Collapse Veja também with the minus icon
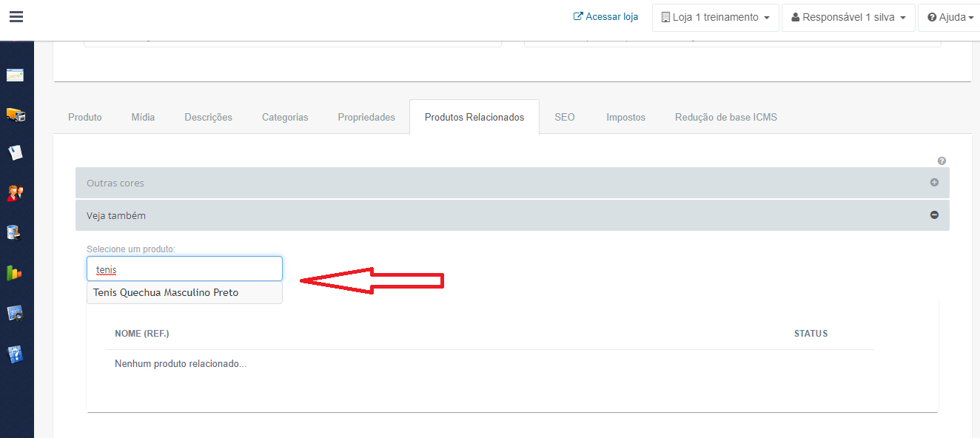The height and width of the screenshot is (438, 980). (934, 215)
